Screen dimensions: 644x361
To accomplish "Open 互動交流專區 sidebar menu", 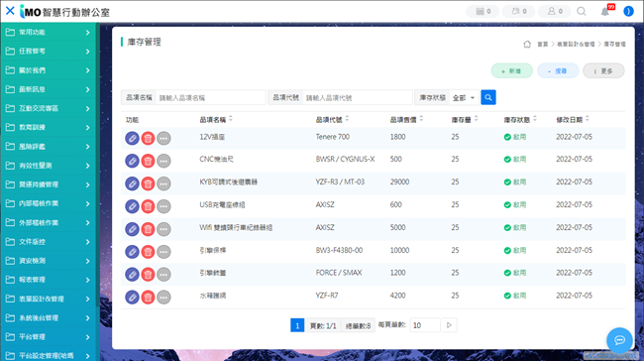I will [49, 108].
